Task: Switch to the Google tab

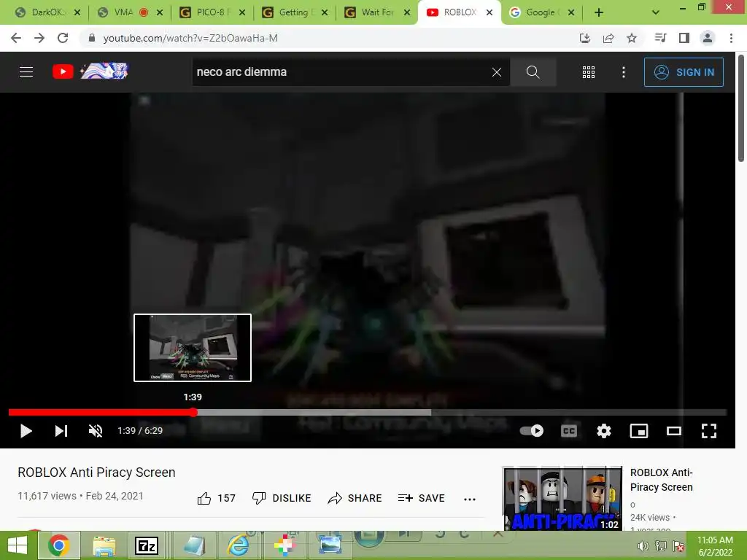Action: [538, 12]
